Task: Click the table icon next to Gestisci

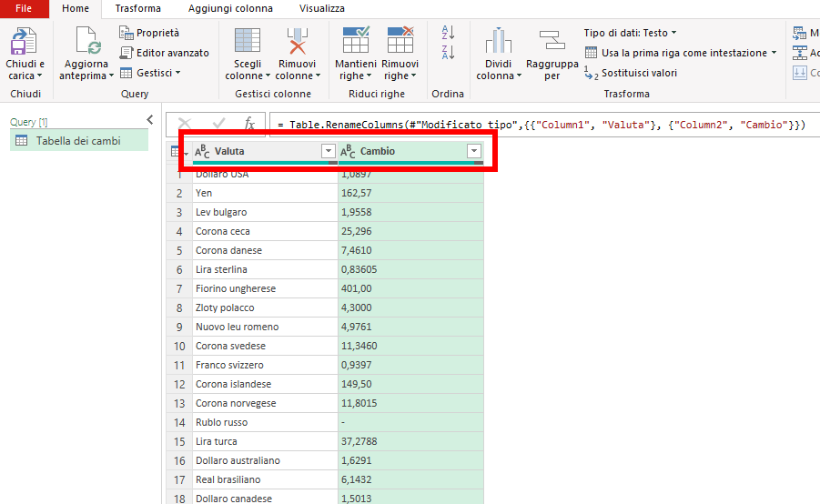Action: point(126,73)
